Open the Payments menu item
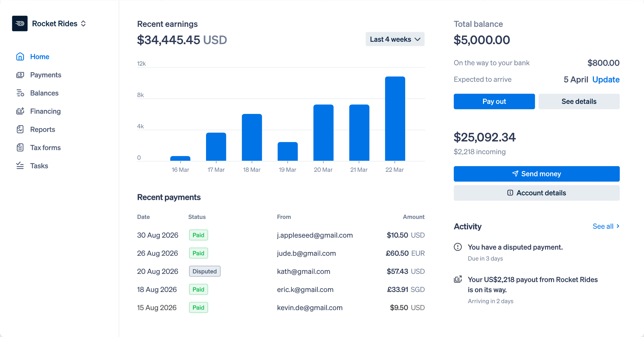The width and height of the screenshot is (644, 337). [46, 75]
